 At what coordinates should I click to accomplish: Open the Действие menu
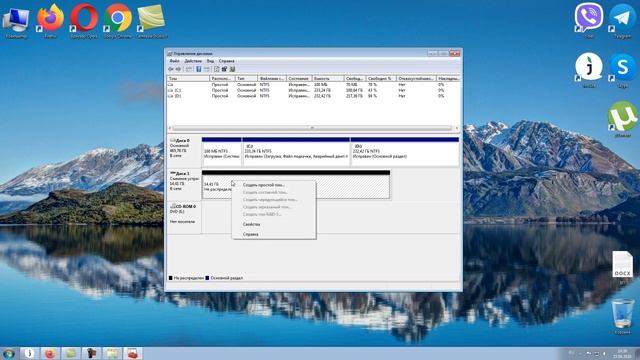tap(193, 61)
